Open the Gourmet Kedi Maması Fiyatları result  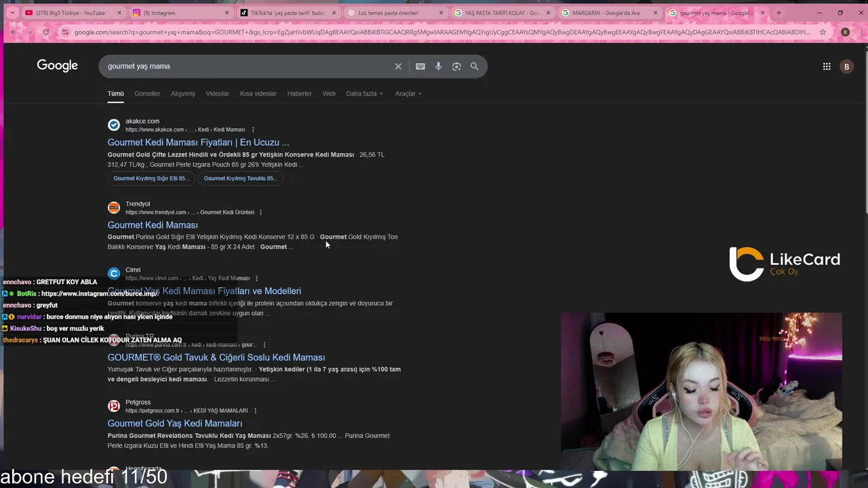[198, 142]
